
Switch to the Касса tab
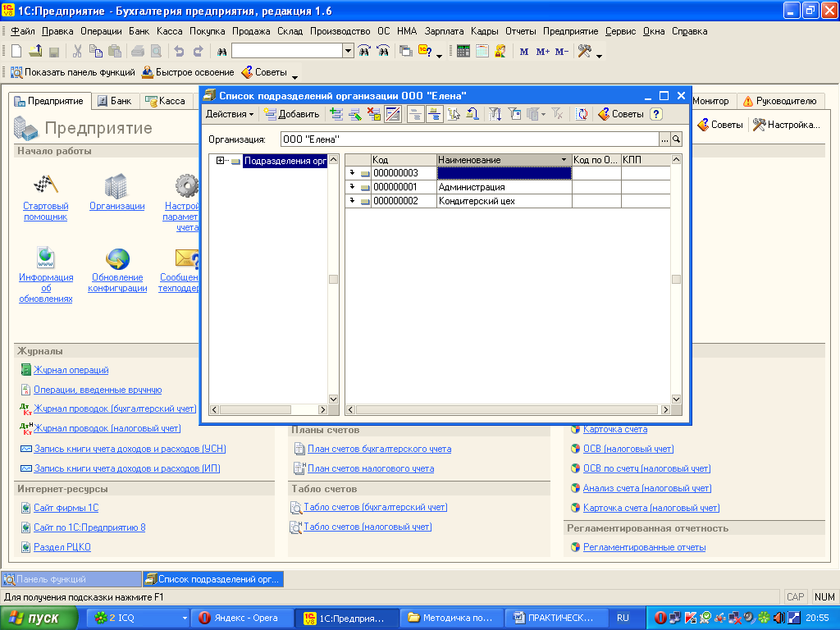(x=166, y=101)
